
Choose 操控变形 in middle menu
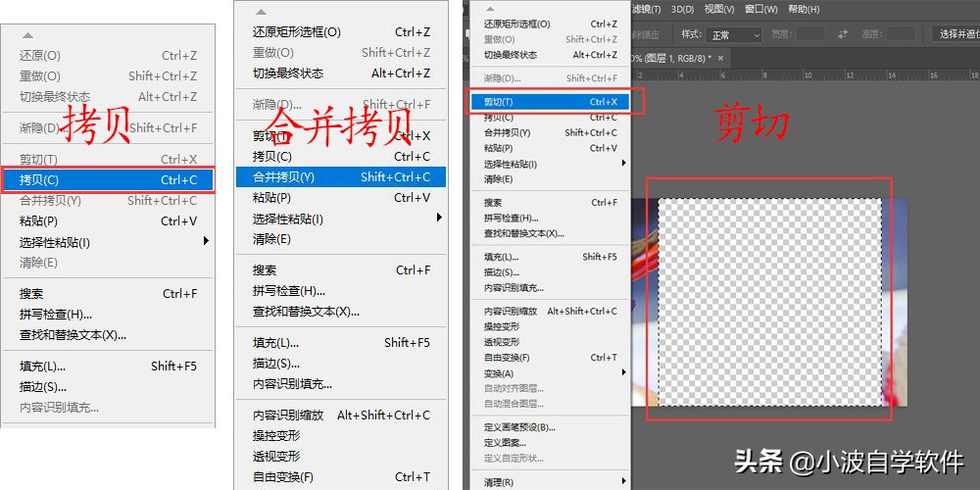click(x=341, y=436)
